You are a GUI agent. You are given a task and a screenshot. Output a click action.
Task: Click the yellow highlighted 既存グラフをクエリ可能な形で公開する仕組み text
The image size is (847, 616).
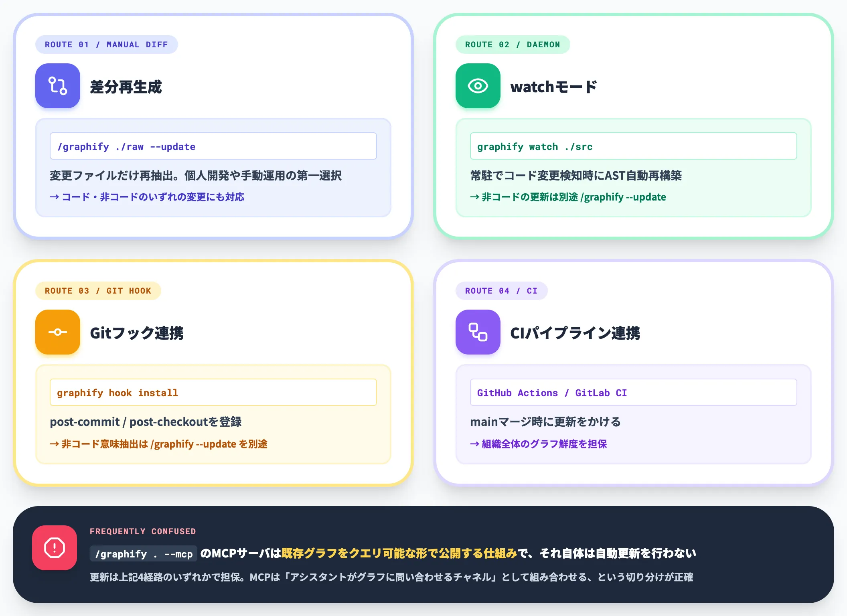click(x=399, y=553)
